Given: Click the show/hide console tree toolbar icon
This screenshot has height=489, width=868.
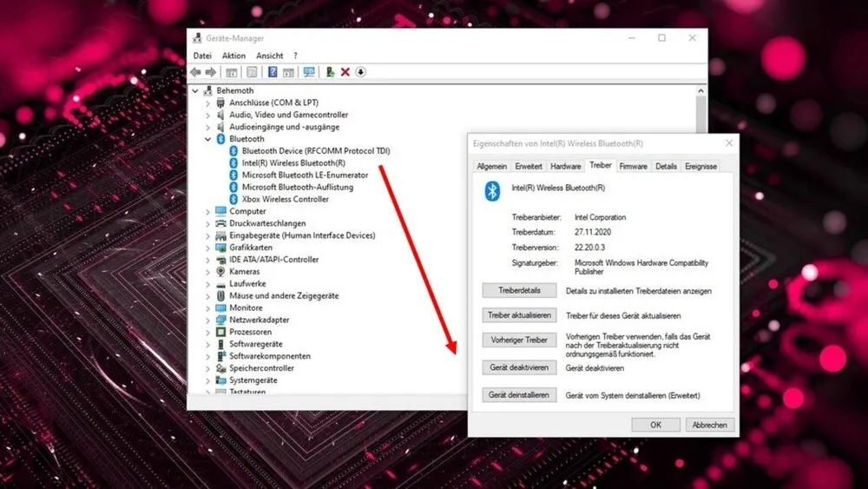Looking at the screenshot, I should click(232, 72).
